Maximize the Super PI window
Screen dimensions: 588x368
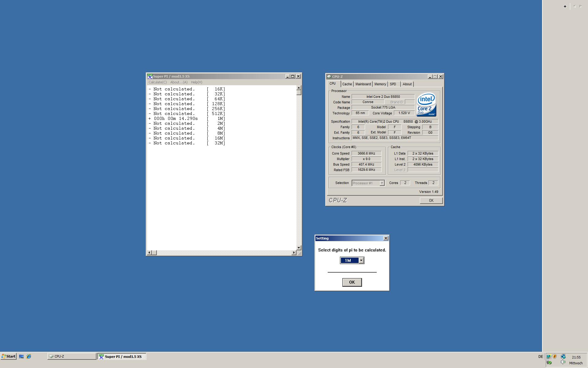(293, 76)
